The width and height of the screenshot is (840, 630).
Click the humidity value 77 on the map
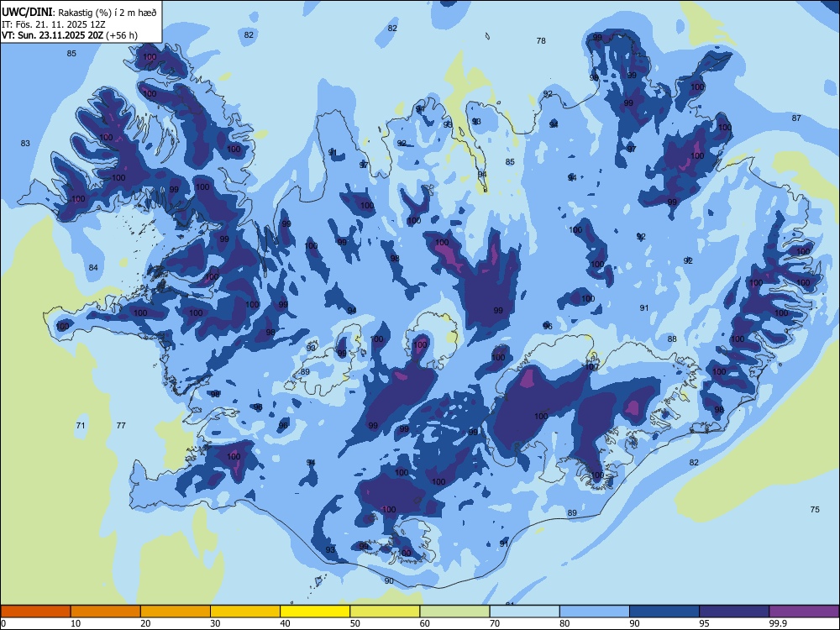tap(121, 425)
